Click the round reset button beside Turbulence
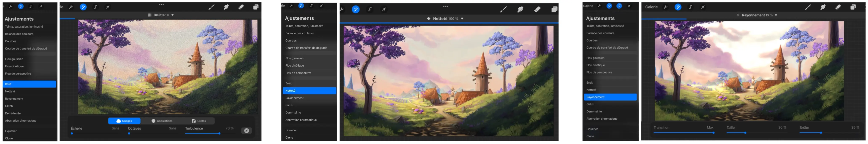The width and height of the screenshot is (868, 144). point(246,131)
